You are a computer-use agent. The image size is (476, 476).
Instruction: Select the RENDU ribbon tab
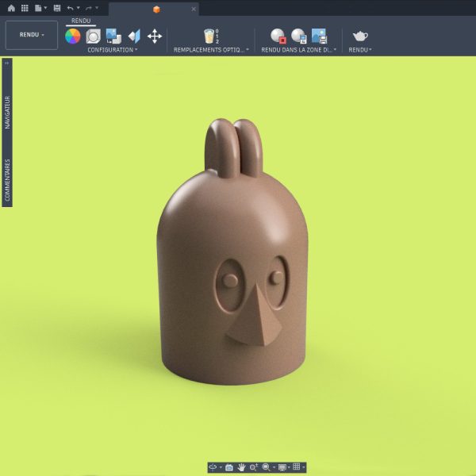81,21
